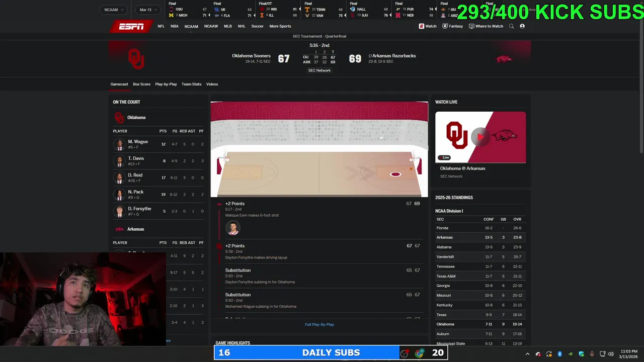
Task: Switch to the Play-by-Play tab
Action: point(166,84)
